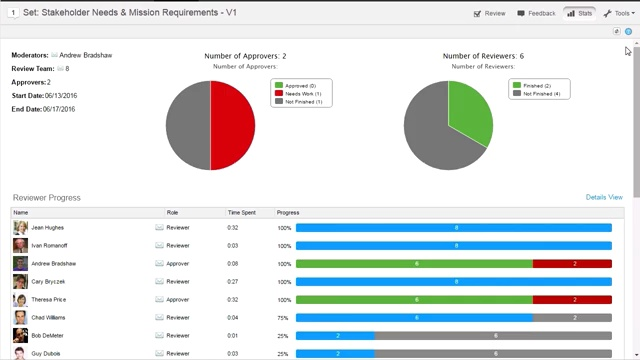This screenshot has width=640, height=360.
Task: Click the Finished (2) legend entry
Action: (532, 86)
